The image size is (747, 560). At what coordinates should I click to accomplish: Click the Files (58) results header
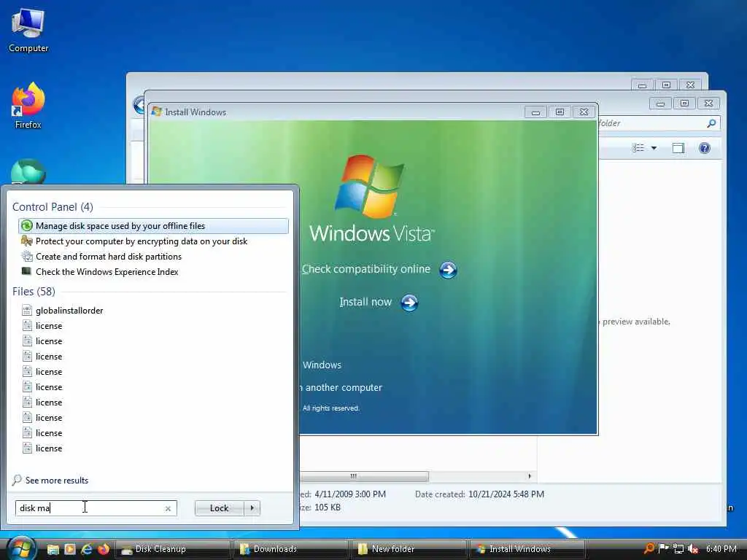(x=34, y=292)
